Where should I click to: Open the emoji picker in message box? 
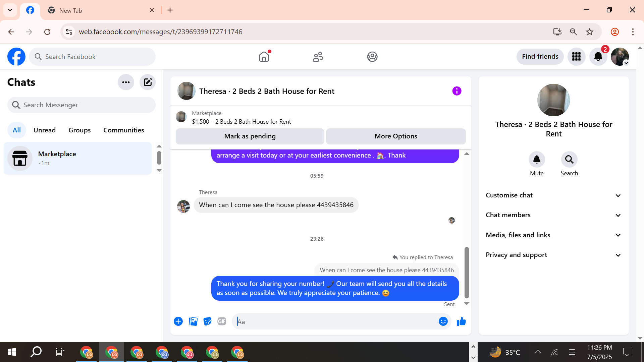point(443,321)
